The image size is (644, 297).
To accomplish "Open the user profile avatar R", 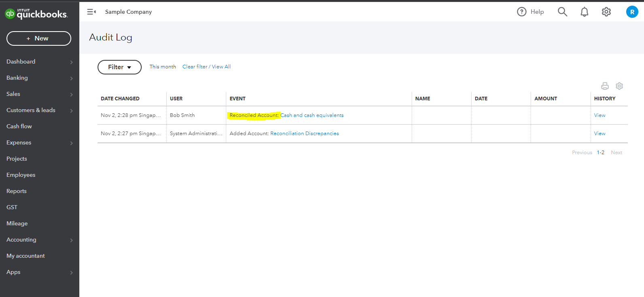I will coord(632,12).
